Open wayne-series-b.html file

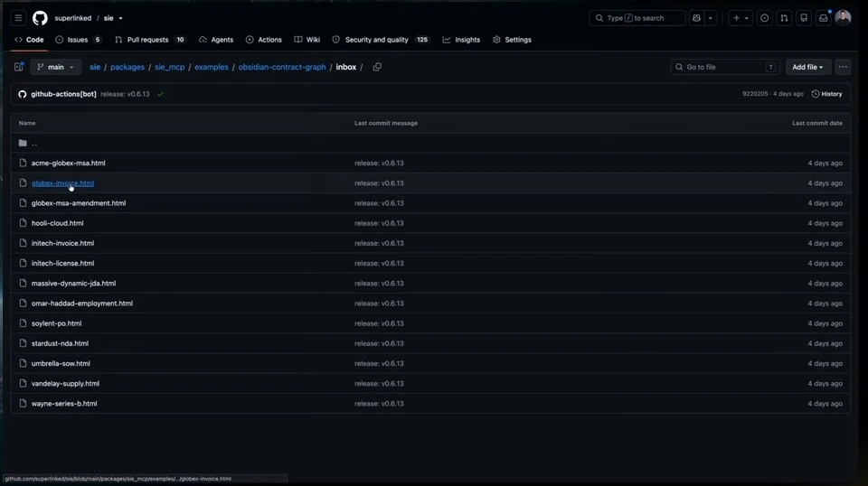point(64,404)
